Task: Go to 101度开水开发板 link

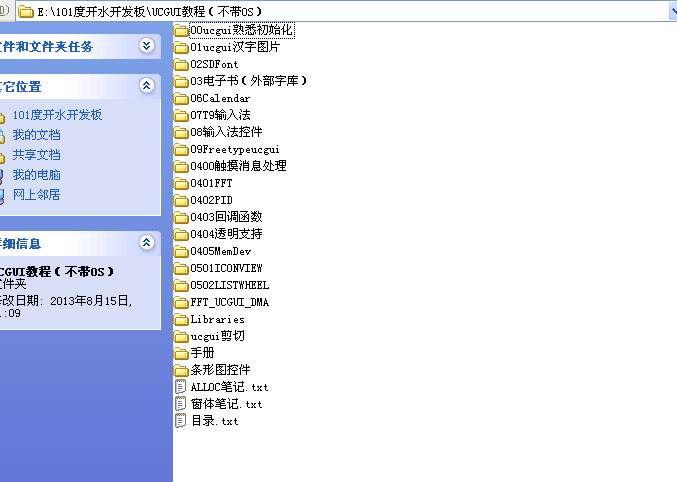Action: click(57, 115)
